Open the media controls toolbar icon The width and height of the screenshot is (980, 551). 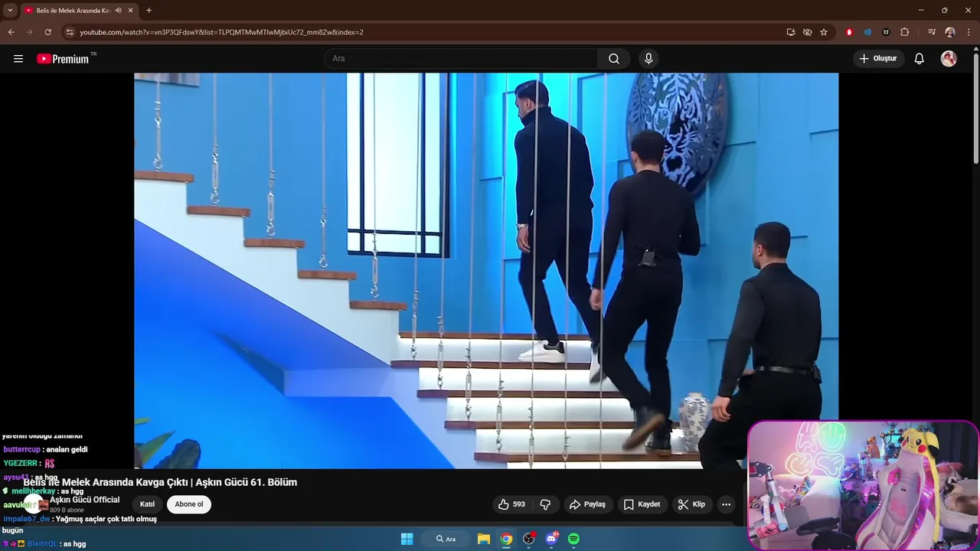[932, 32]
